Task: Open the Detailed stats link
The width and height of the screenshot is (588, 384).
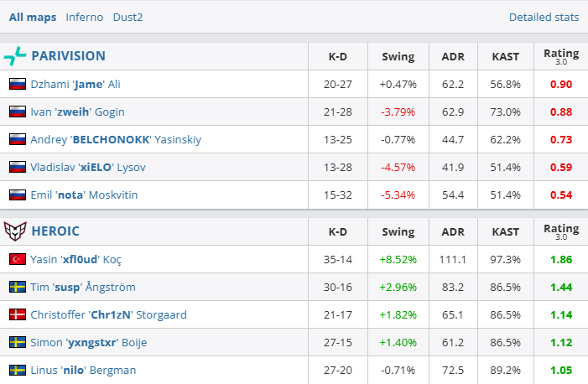Action: click(x=544, y=17)
